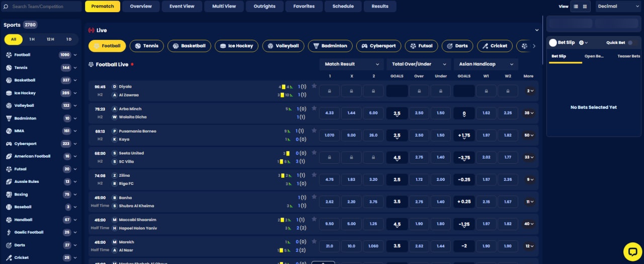644x264 pixels.
Task: Open the Schedule tab
Action: point(343,7)
